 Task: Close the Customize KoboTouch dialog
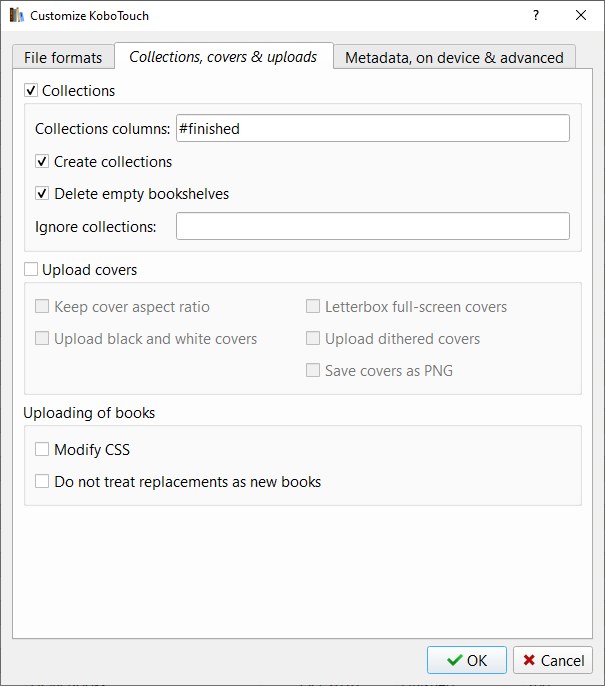(x=581, y=16)
